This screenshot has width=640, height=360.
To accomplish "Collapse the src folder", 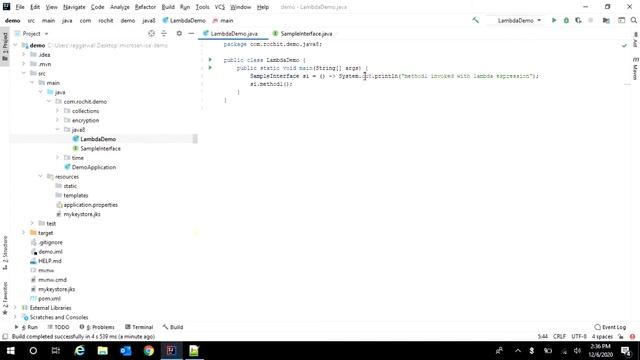I will (x=24, y=73).
